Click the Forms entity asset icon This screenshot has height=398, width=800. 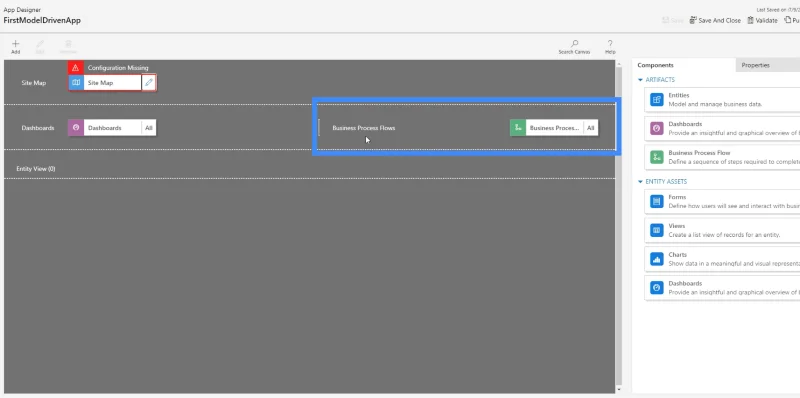coord(657,202)
